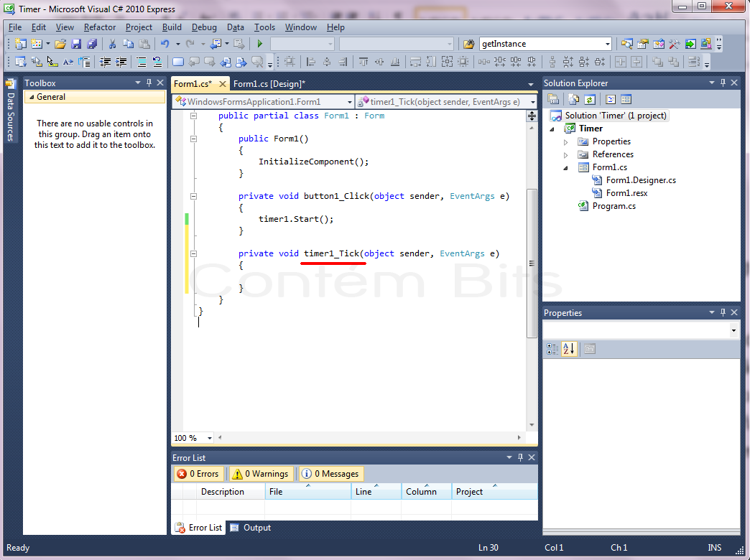Open the getInstance find combo box dropdown
This screenshot has height=560, width=750.
click(607, 44)
